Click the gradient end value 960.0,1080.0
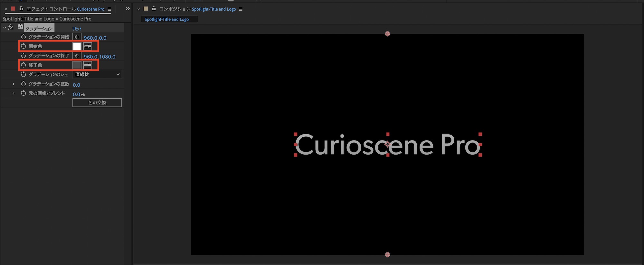The width and height of the screenshot is (644, 265). point(99,57)
